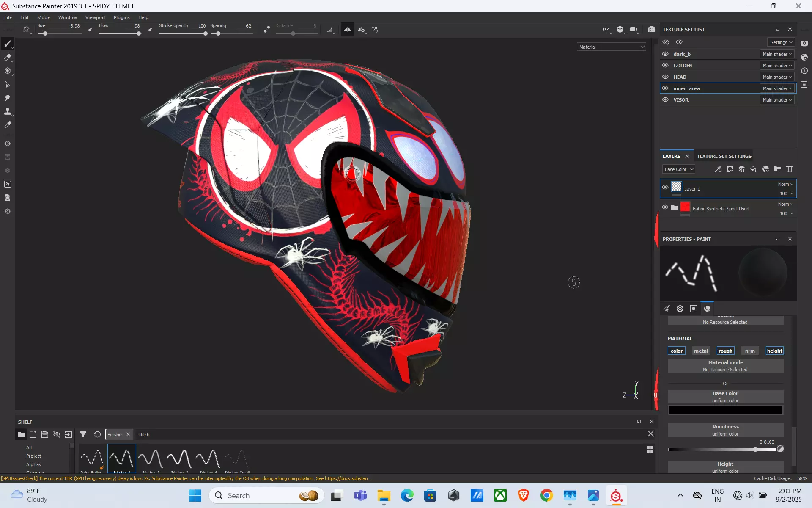The image size is (812, 508).
Task: Open the Stencil properties icon tab
Action: 694,309
